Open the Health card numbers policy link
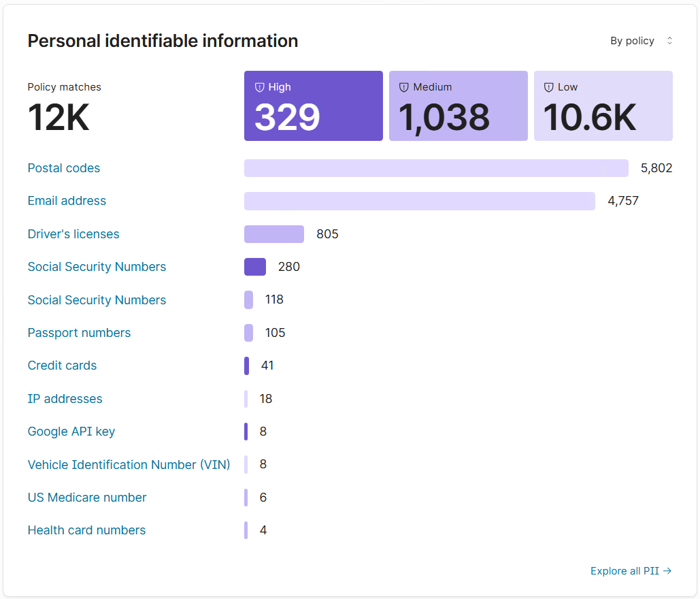The width and height of the screenshot is (700, 599). click(86, 530)
